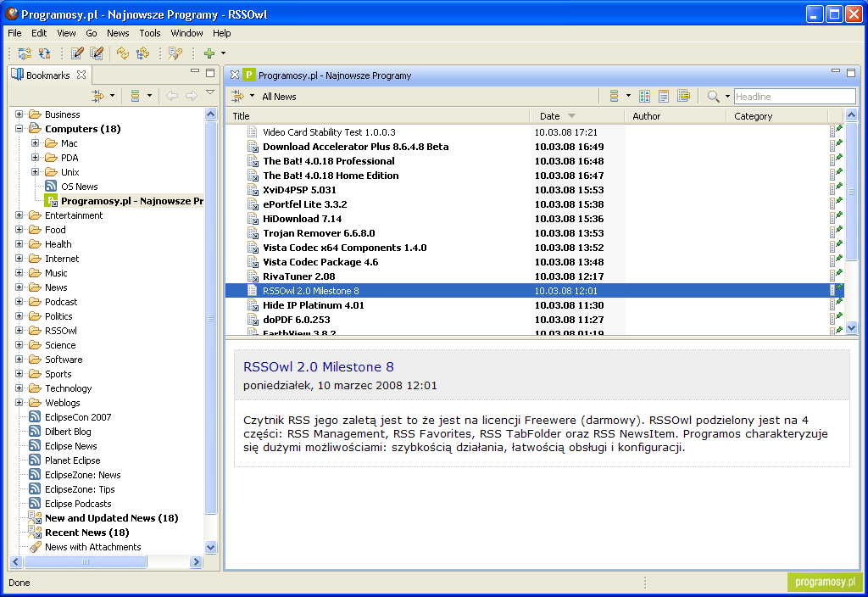The width and height of the screenshot is (868, 597).
Task: Open the news grouping dropdown arrow
Action: (x=628, y=96)
